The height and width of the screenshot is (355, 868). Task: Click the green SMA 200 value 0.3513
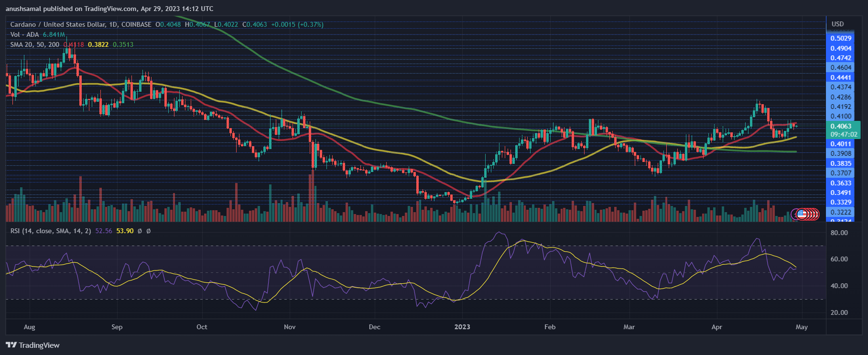[x=123, y=44]
